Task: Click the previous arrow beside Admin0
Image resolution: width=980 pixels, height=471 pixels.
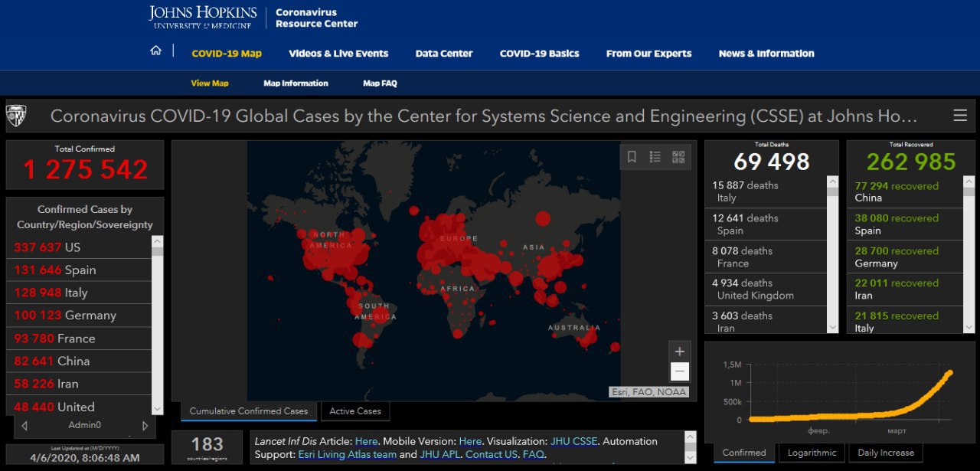Action: tap(24, 426)
